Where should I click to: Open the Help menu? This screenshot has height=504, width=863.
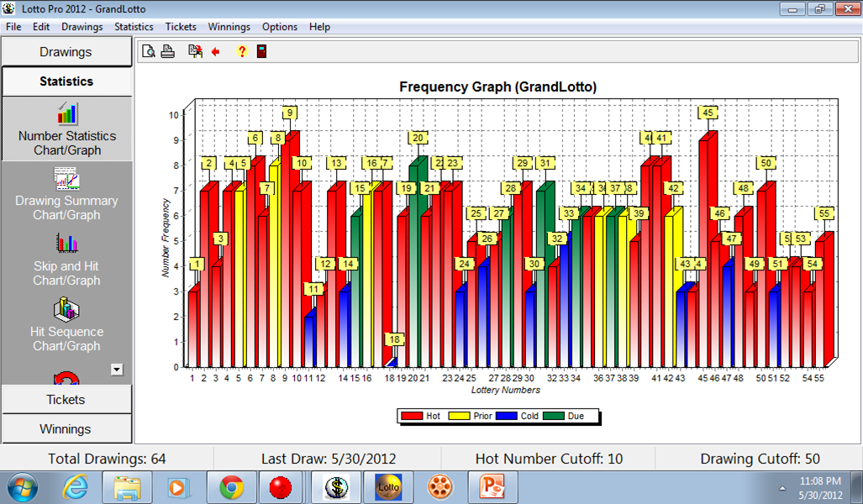pyautogui.click(x=319, y=26)
